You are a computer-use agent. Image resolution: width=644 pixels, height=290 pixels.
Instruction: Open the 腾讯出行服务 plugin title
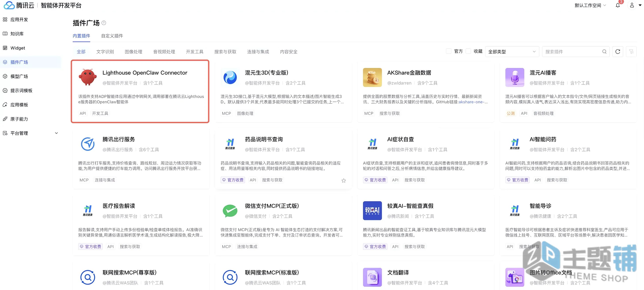point(119,139)
